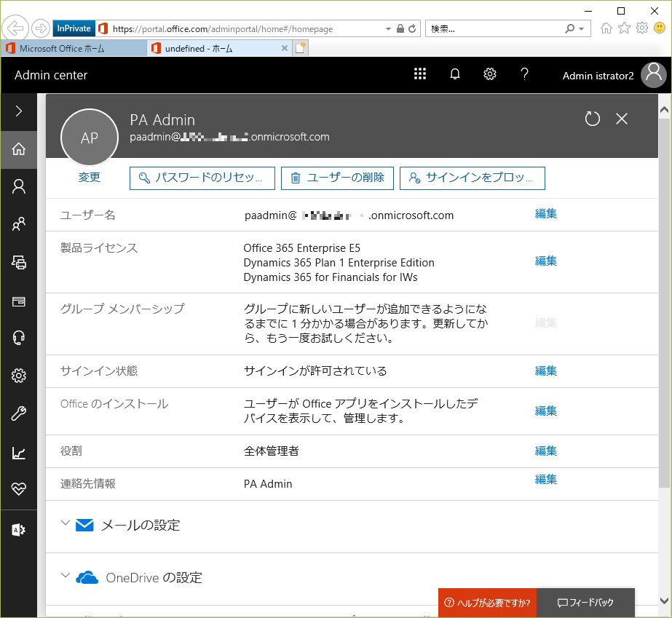Open notifications bell icon
Screen dimensions: 672x618
[455, 74]
